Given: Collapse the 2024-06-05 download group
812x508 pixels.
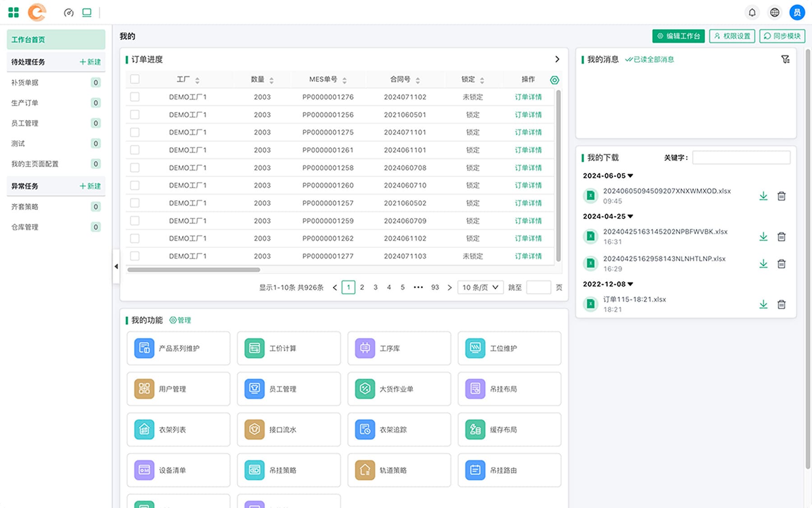Looking at the screenshot, I should click(630, 176).
